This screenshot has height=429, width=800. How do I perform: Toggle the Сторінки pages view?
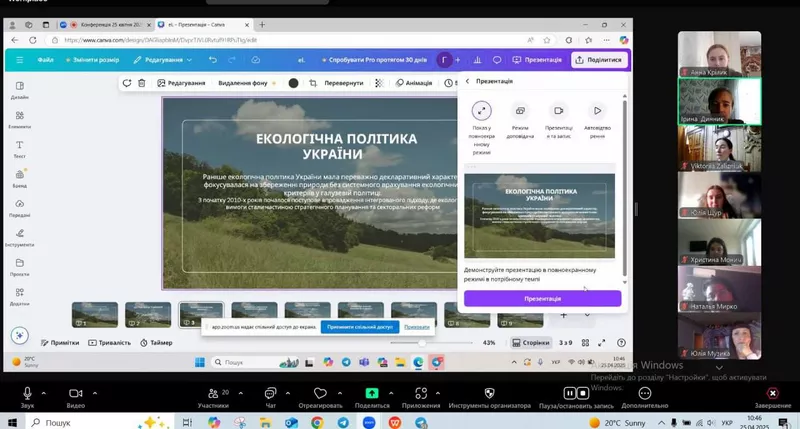point(531,343)
